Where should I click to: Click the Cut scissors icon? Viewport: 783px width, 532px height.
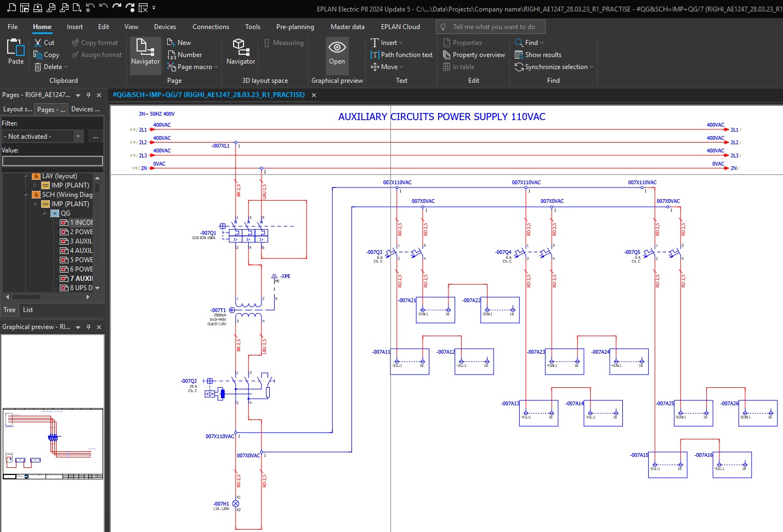coord(38,43)
